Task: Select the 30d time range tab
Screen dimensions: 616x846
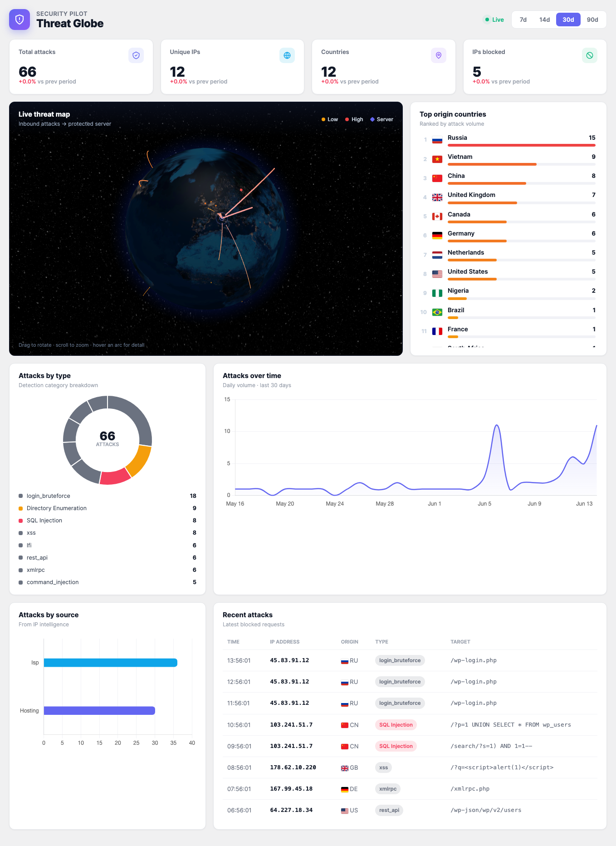Action: pyautogui.click(x=568, y=20)
